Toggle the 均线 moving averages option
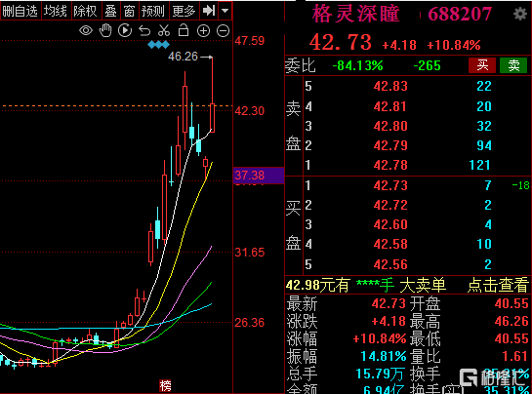This screenshot has height=394, width=532. coord(56,11)
